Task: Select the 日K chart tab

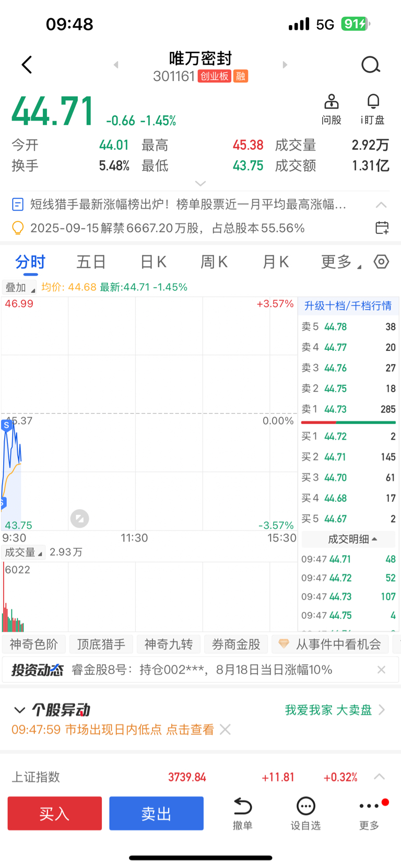Action: click(x=154, y=262)
